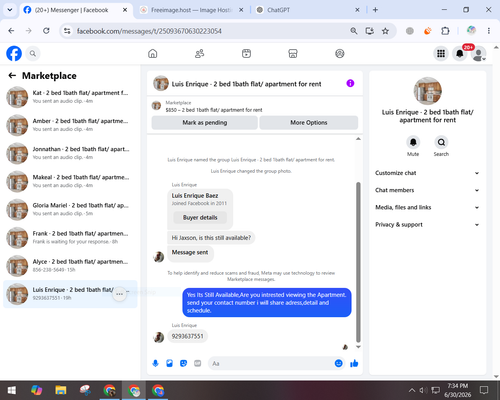Open the Facebook menu grid icon
Image resolution: width=500 pixels, height=400 pixels.
point(441,53)
